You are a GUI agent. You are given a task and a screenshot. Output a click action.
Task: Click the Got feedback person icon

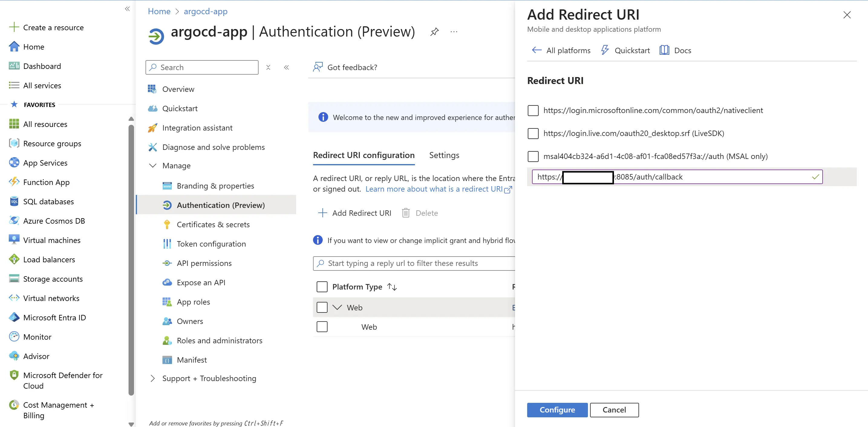[318, 67]
